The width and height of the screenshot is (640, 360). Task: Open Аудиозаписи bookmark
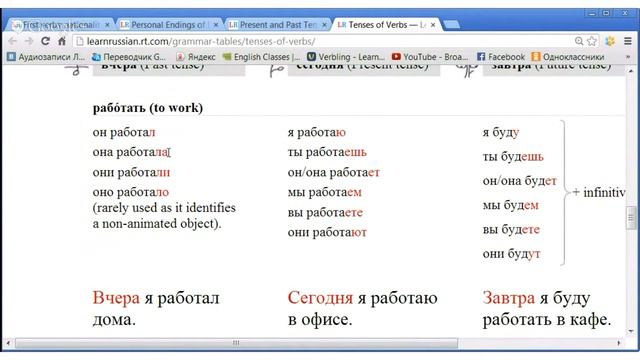click(x=46, y=57)
